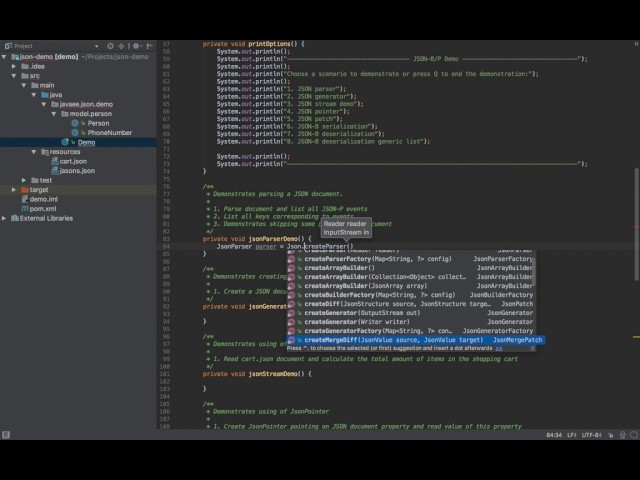
Task: Click method icon of createParserFactory suggestion
Action: [291, 259]
